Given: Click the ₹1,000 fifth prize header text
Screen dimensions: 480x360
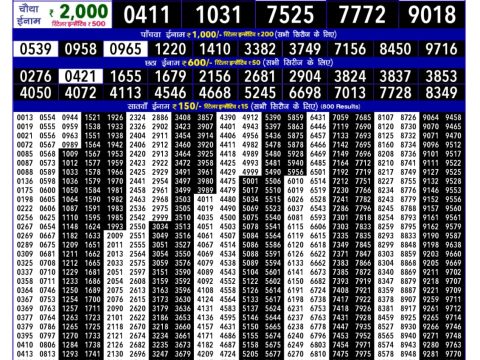Looking at the screenshot, I should pos(239,34).
